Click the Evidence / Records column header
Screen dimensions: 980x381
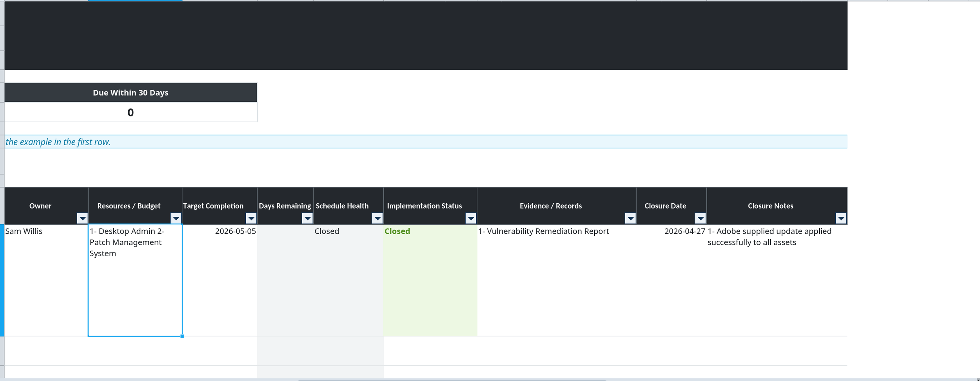coord(557,206)
